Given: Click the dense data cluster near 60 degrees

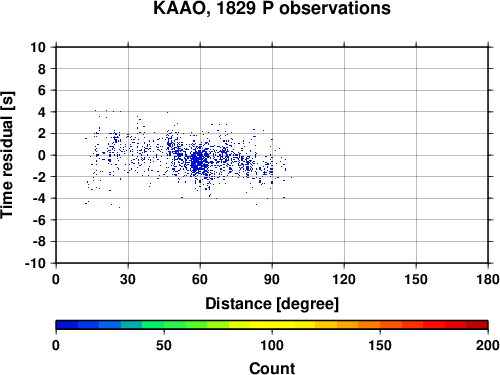Looking at the screenshot, I should (x=199, y=162).
